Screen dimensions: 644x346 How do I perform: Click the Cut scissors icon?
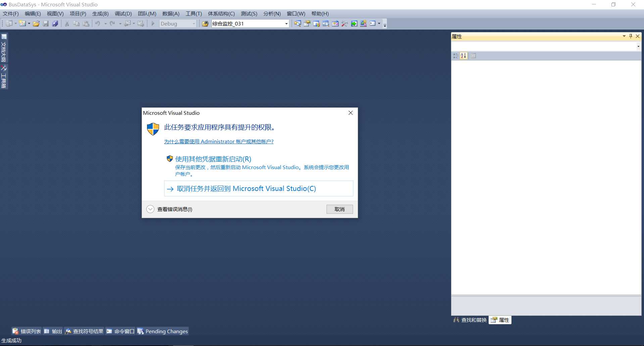[x=67, y=23]
